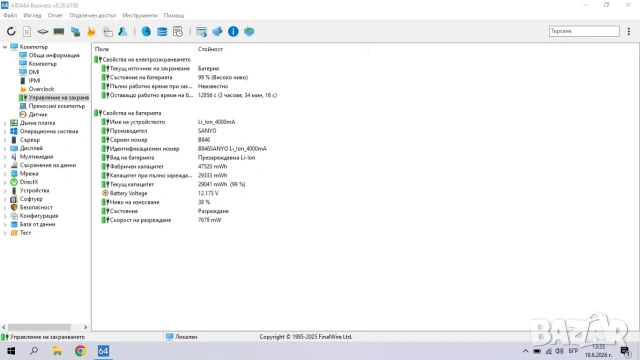Select the Конфигурация tree item
The height and width of the screenshot is (360, 640).
(39, 216)
